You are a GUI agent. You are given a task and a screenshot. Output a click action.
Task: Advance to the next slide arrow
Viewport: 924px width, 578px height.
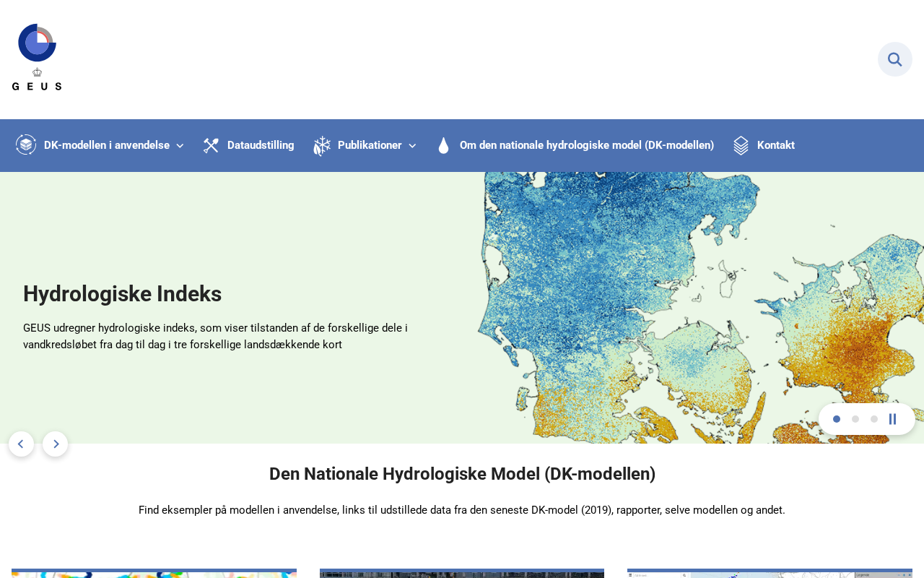[x=56, y=444]
